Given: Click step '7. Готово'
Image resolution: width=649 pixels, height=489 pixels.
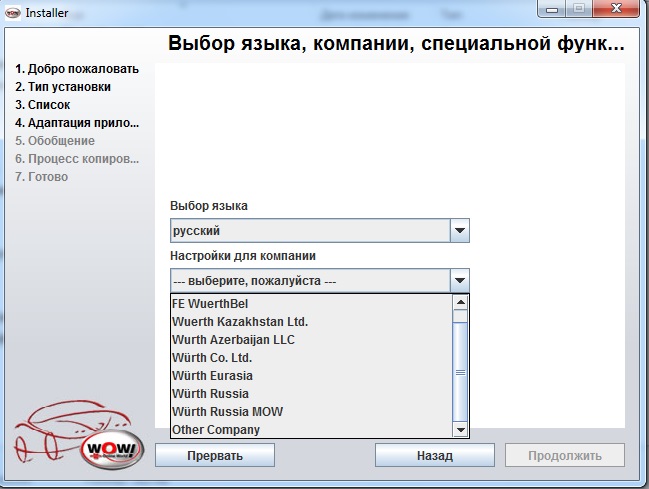Looking at the screenshot, I should point(41,177).
